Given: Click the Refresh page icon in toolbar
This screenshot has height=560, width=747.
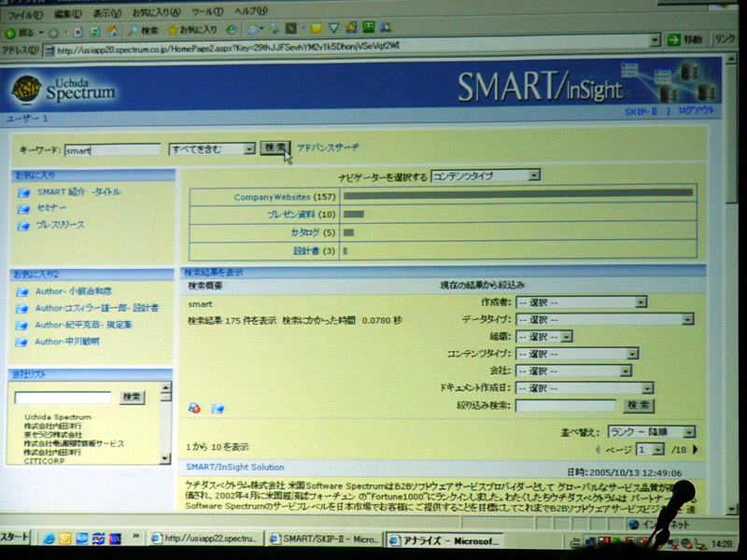Looking at the screenshot, I should pos(95,33).
